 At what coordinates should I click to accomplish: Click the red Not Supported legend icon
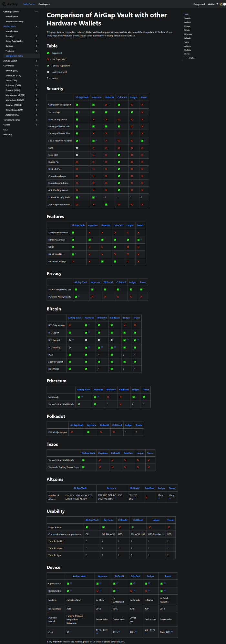coord(48,59)
